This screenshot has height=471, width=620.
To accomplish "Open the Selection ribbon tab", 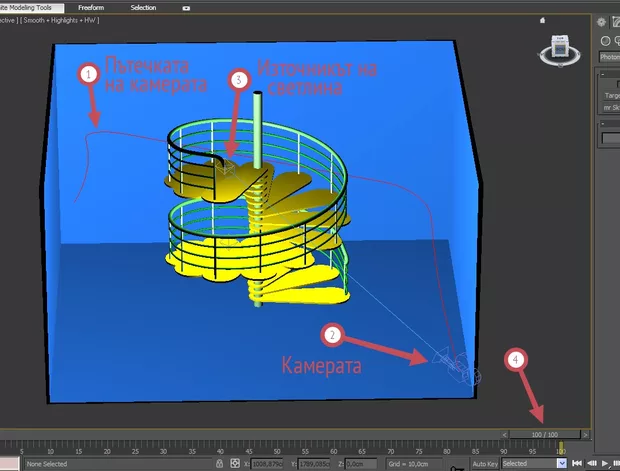I will point(143,7).
